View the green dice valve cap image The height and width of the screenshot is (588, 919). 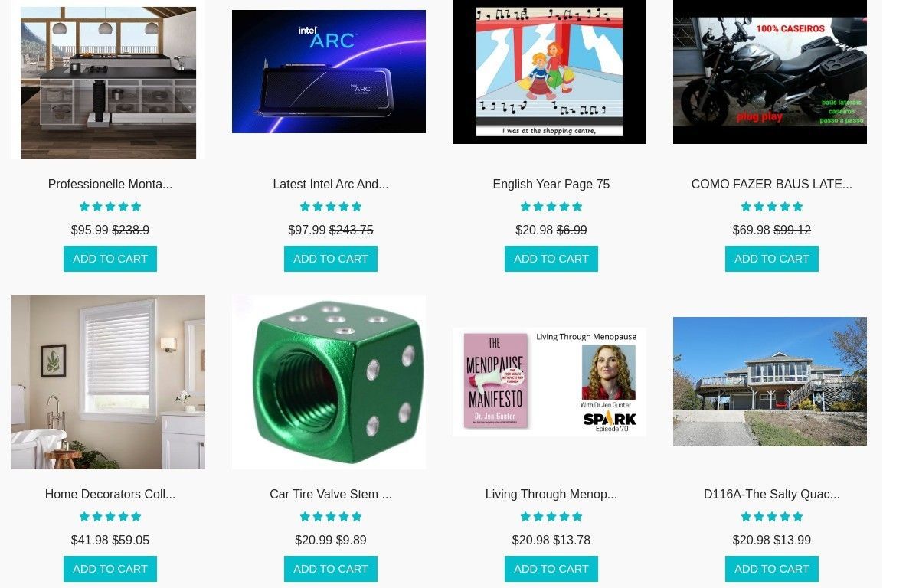coord(329,382)
